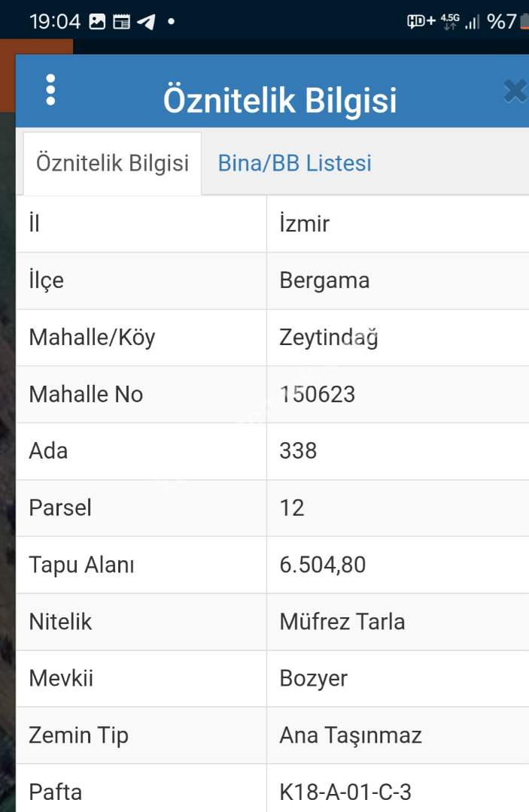Tap the 4.5G network signal icon
This screenshot has width=529, height=812.
tap(450, 21)
